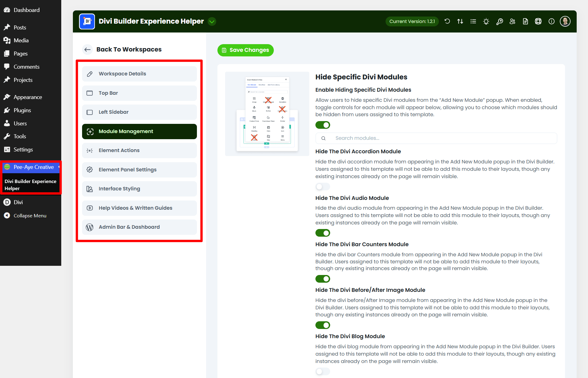Click into the Search modules field

[x=436, y=138]
